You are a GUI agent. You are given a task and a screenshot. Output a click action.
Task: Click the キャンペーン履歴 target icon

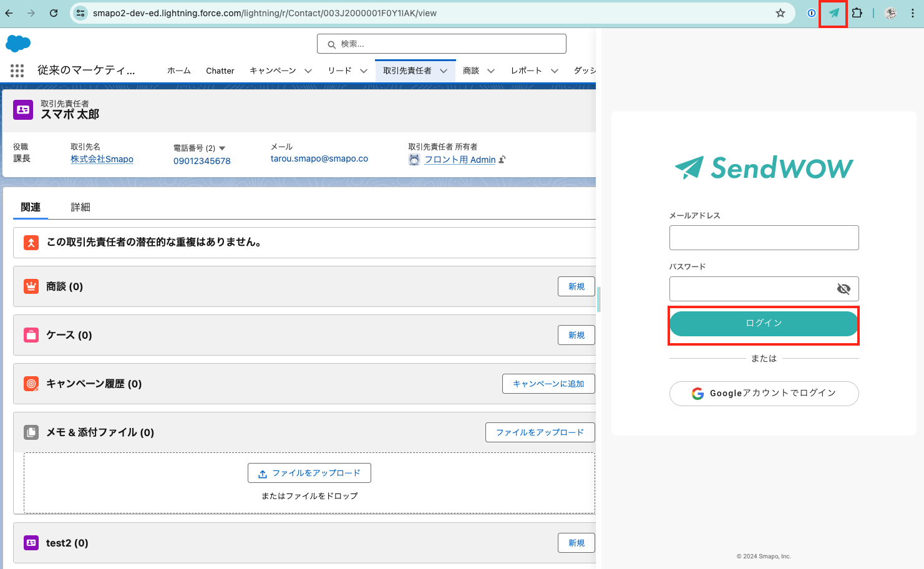coord(31,384)
